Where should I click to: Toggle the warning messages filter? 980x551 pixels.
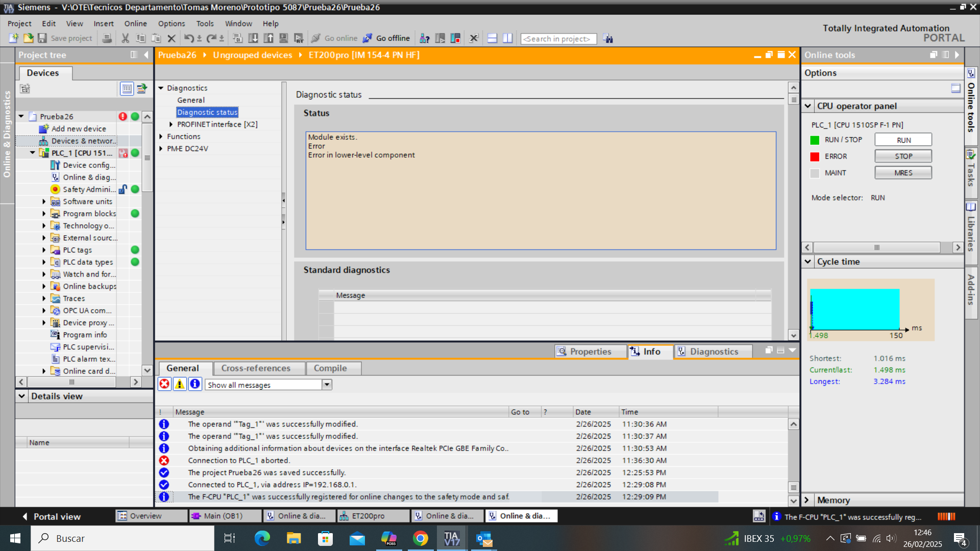pyautogui.click(x=180, y=384)
